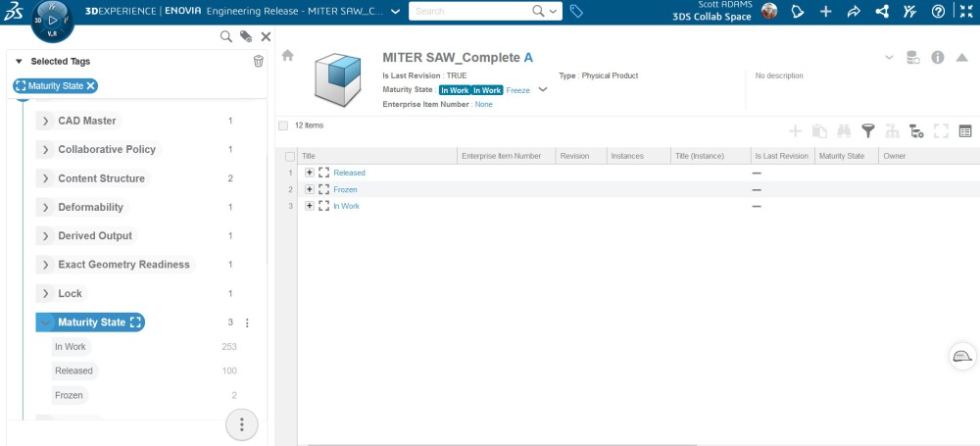Collapse the Maturity State tag
Screen dimensions: 980x446
[x=45, y=322]
